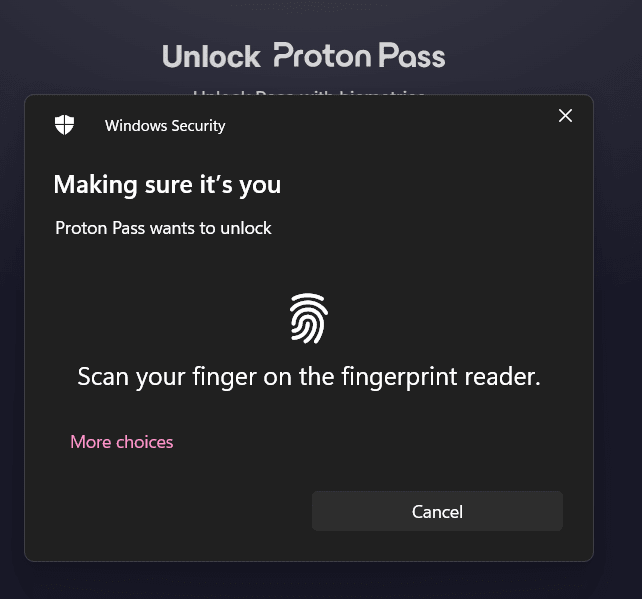This screenshot has width=642, height=599.
Task: Click the word "fingerprint" in the prompt
Action: pos(399,377)
